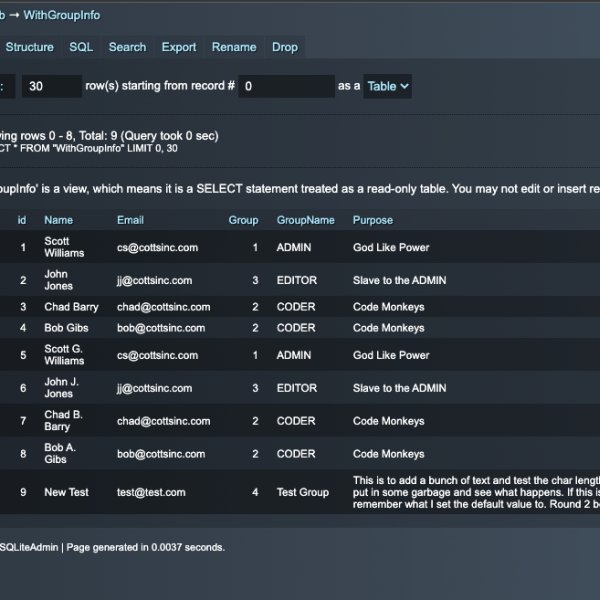Click the row count field showing 30
This screenshot has width=600, height=600.
pos(51,86)
